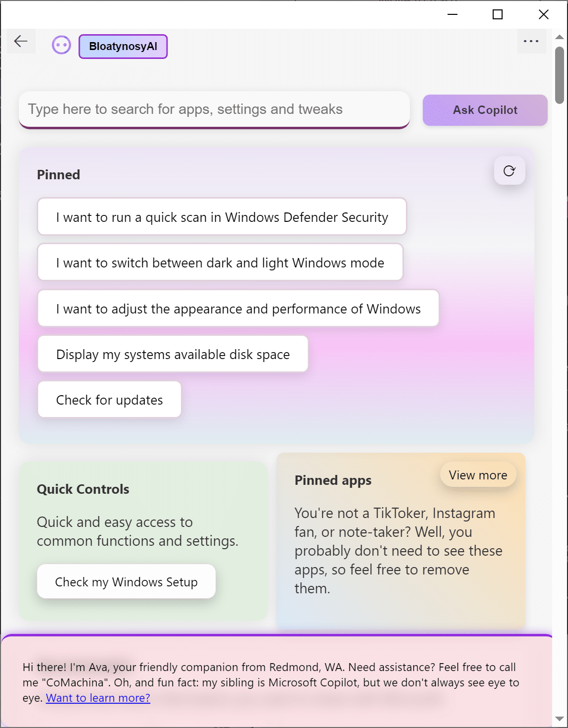Click the round assistant face icon

(x=61, y=46)
